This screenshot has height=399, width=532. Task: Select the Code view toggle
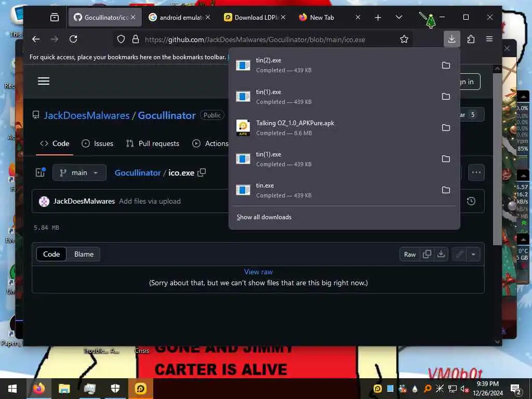point(51,254)
